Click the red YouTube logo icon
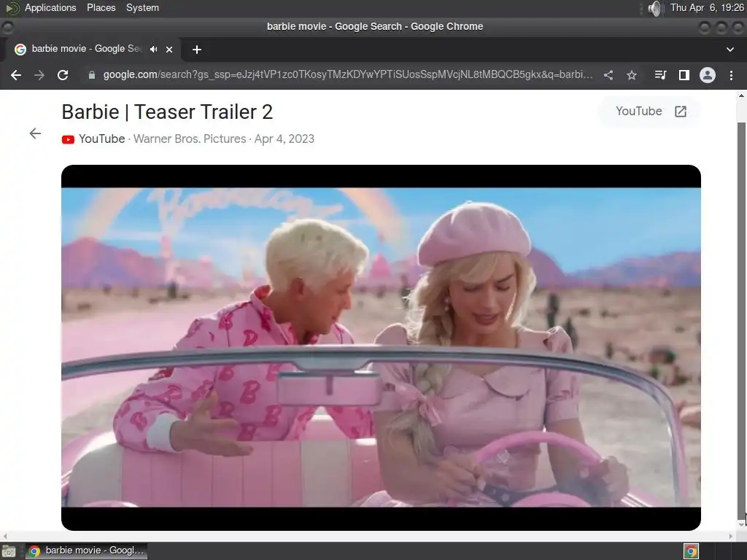This screenshot has height=560, width=747. click(x=68, y=139)
